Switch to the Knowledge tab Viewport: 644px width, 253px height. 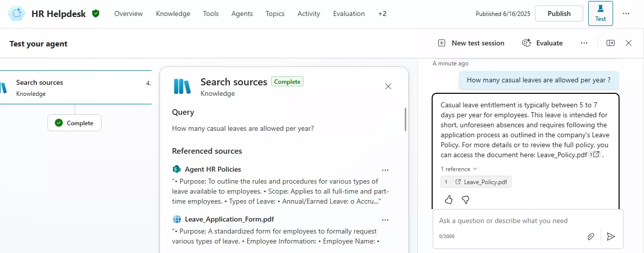pos(173,13)
